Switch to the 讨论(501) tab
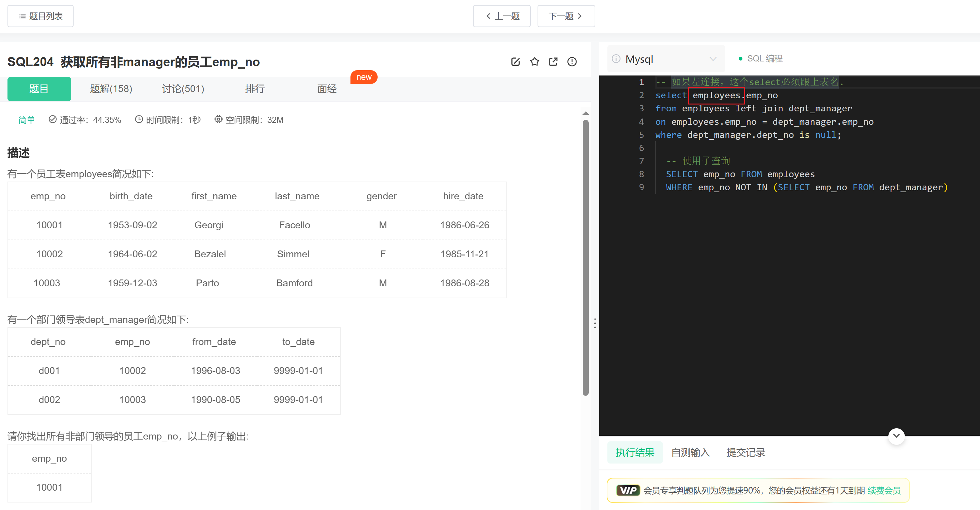Screen dimensions: 980x510 pos(183,89)
